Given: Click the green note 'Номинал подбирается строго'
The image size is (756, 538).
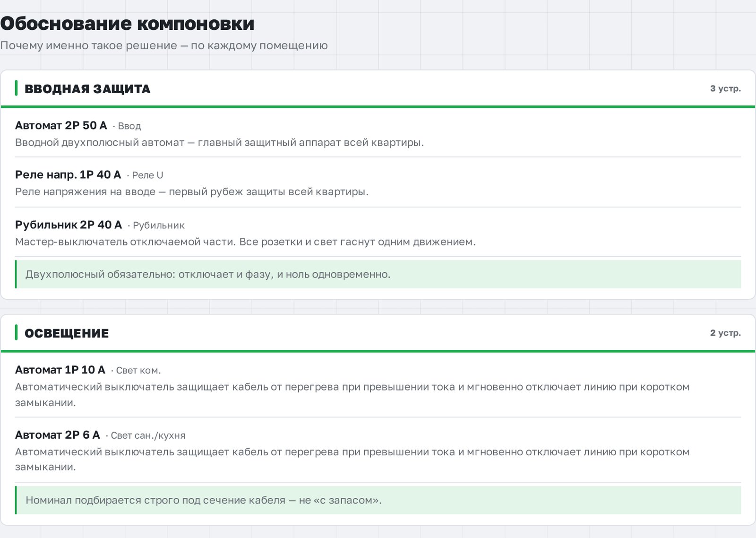Looking at the screenshot, I should 378,500.
